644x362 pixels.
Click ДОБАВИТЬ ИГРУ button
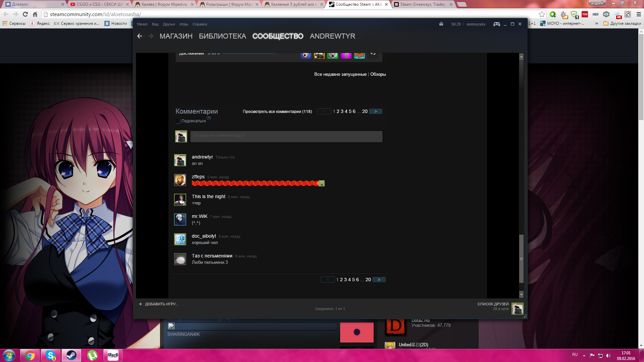(161, 304)
